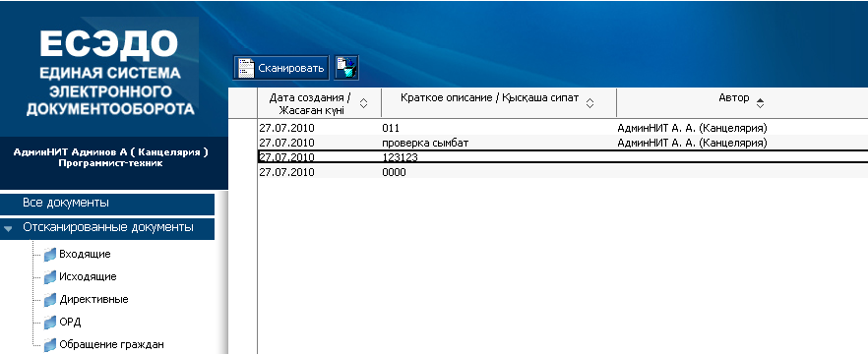Click user name АдминНИТ Админов А

[x=110, y=152]
